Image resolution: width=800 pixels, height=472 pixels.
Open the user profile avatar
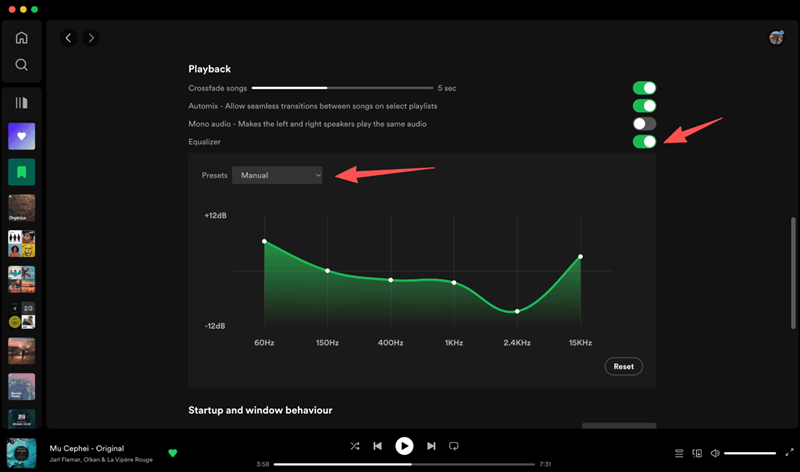[x=776, y=38]
